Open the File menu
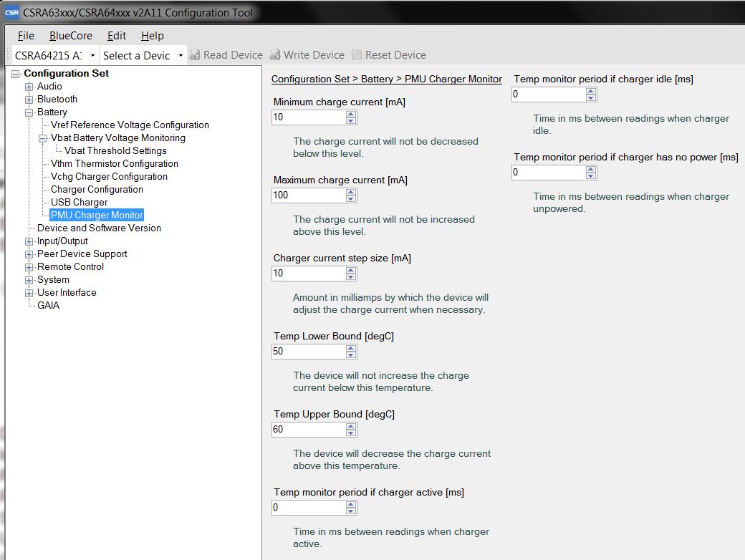Screen dimensions: 745x560 coord(26,36)
